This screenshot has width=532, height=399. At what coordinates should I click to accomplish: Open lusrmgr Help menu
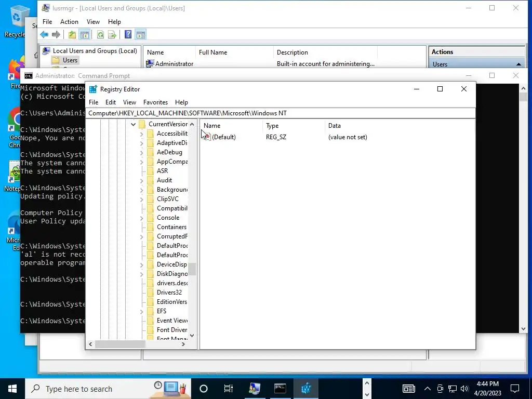tap(114, 22)
